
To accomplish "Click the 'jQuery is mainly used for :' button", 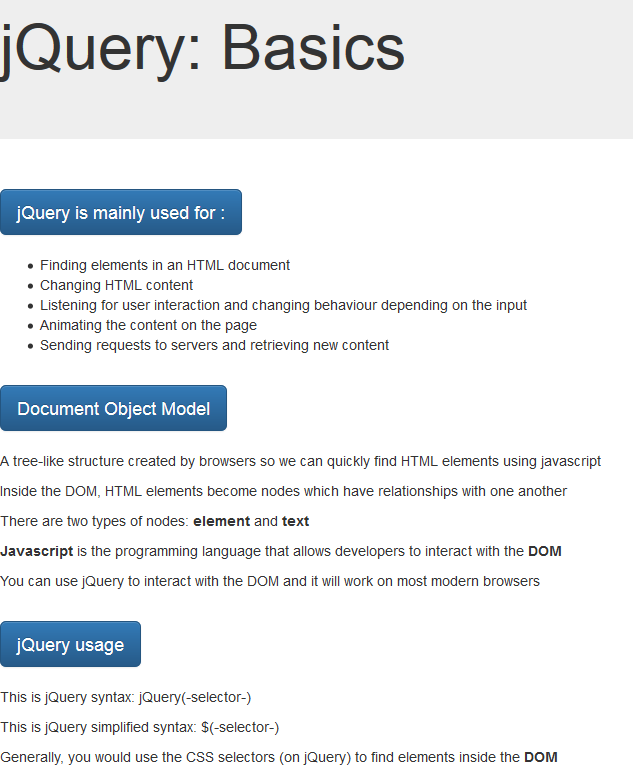I will pyautogui.click(x=121, y=212).
